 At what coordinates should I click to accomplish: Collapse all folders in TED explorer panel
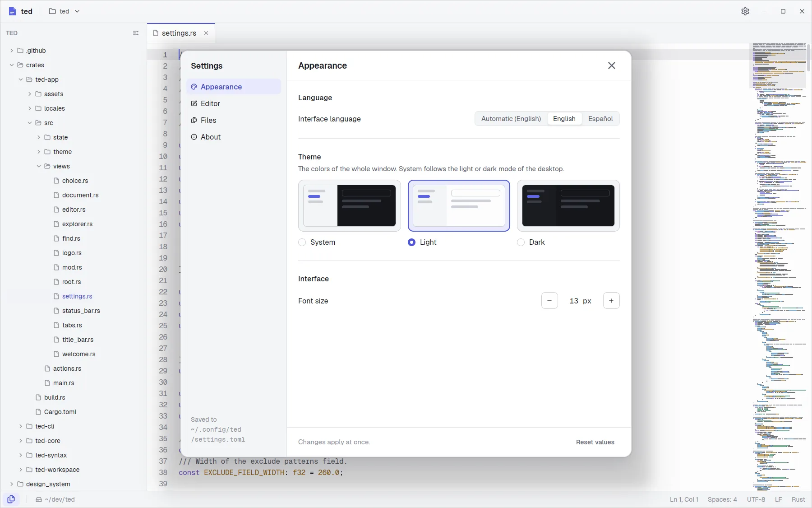pyautogui.click(x=136, y=33)
